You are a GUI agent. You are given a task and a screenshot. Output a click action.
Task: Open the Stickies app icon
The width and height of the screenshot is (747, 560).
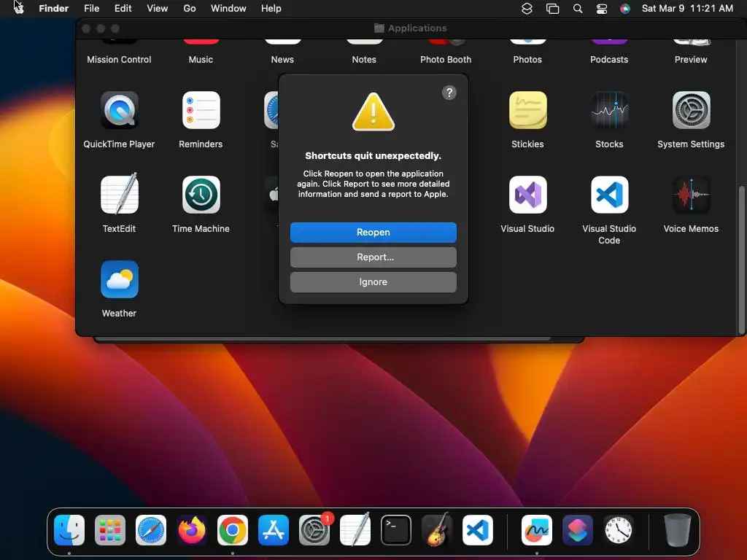[527, 111]
